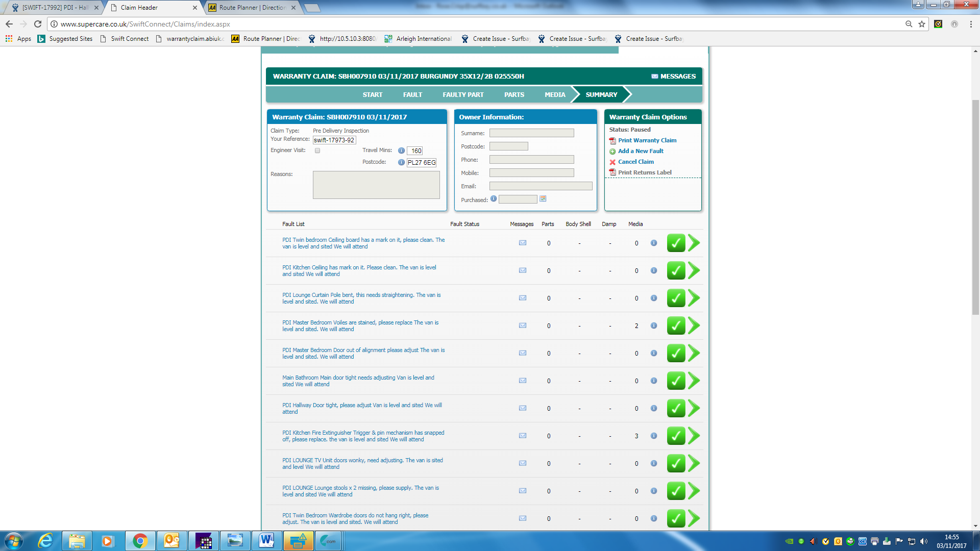Click info icon next to Travel Mins

401,151
